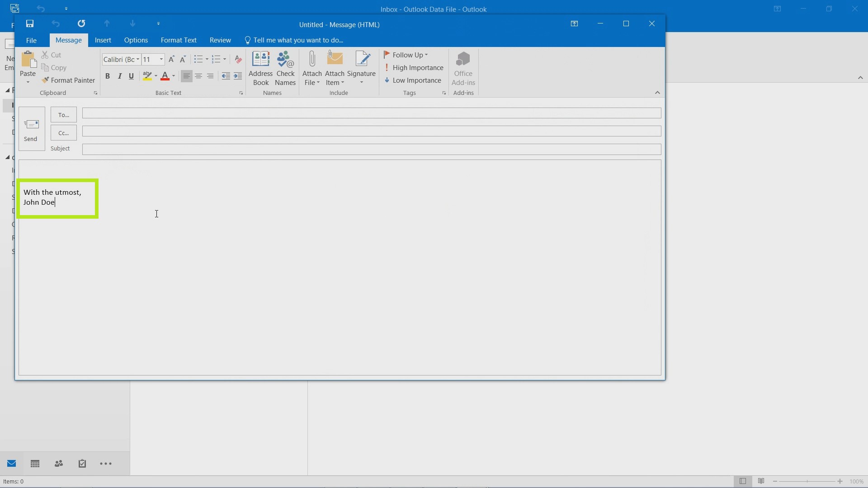Expand font name dropdown
The image size is (868, 488).
tap(138, 59)
